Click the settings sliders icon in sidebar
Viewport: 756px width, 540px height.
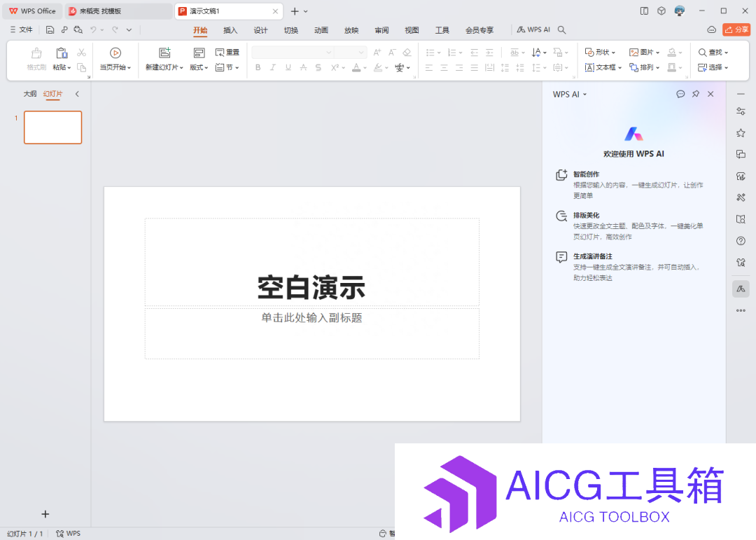tap(741, 111)
